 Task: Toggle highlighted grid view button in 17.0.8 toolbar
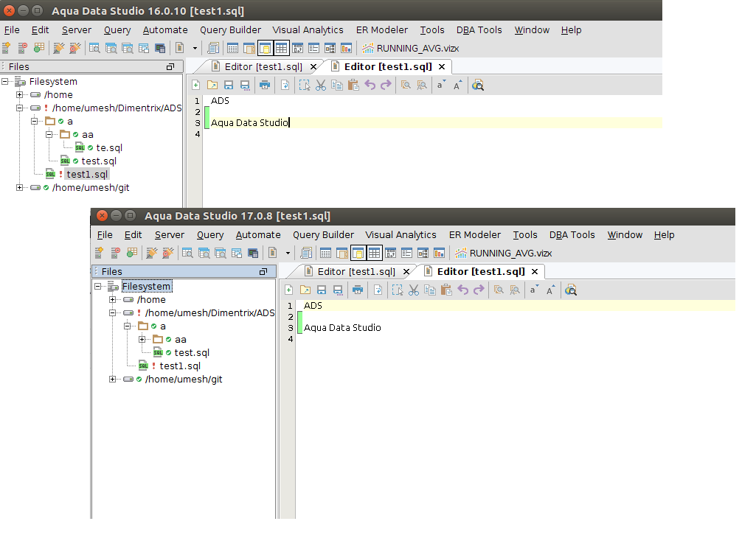point(374,253)
